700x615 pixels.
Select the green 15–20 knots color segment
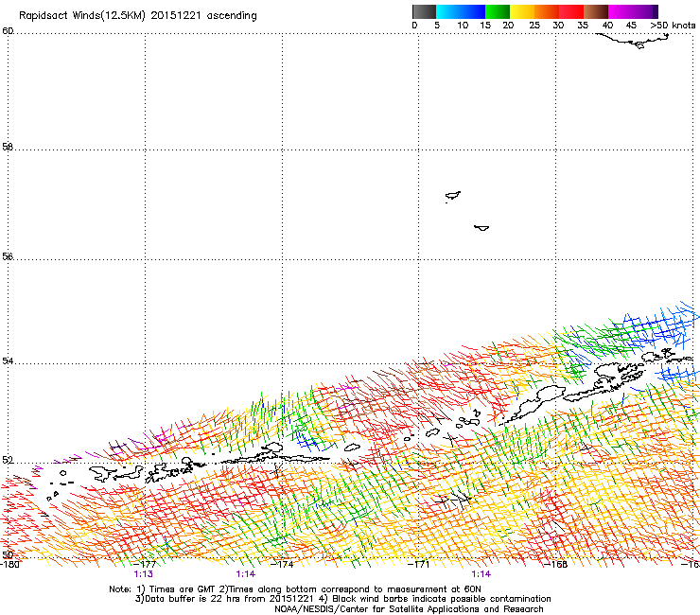coord(498,11)
